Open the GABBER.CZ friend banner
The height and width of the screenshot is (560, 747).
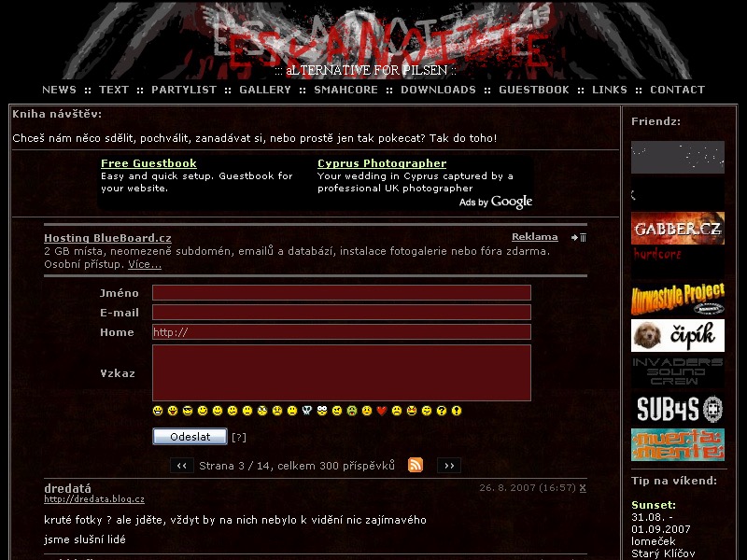(677, 229)
